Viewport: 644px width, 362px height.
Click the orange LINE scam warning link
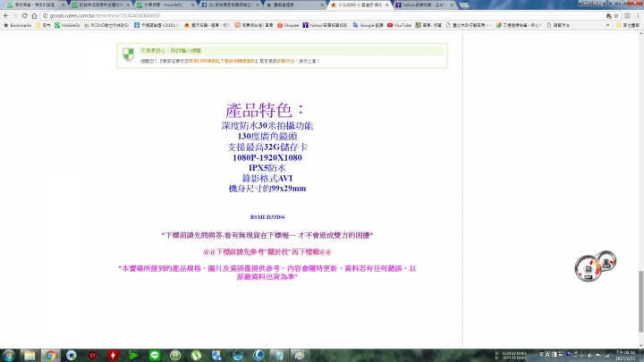[222, 61]
